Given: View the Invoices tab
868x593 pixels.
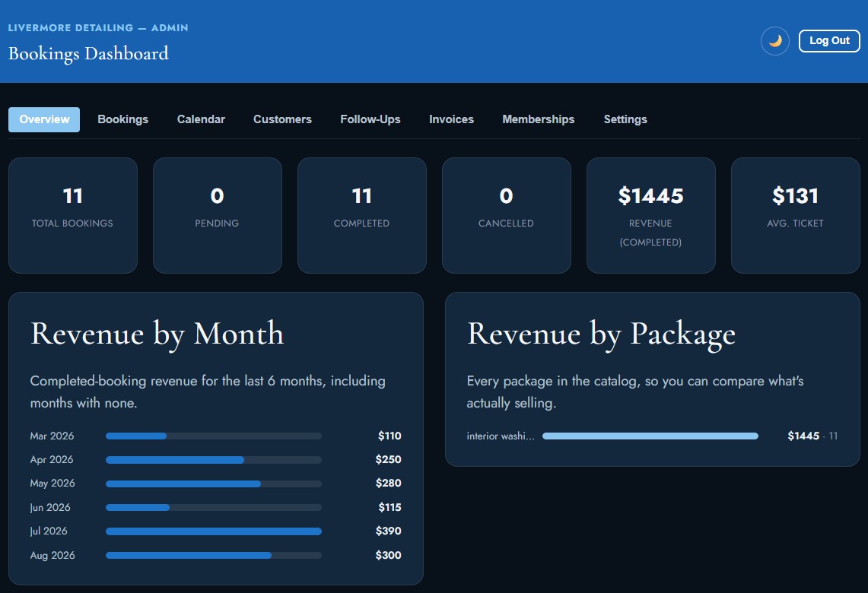Looking at the screenshot, I should coord(451,119).
